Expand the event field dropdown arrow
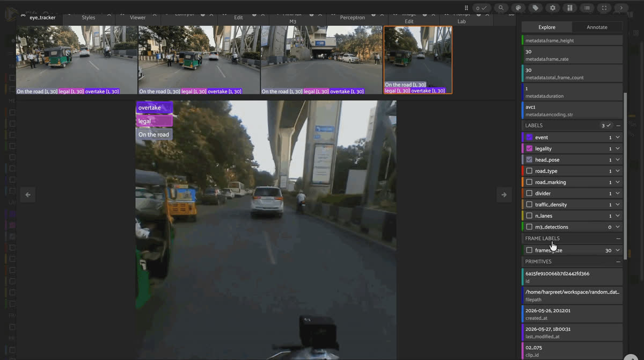Viewport: 644px width, 360px height. point(618,138)
